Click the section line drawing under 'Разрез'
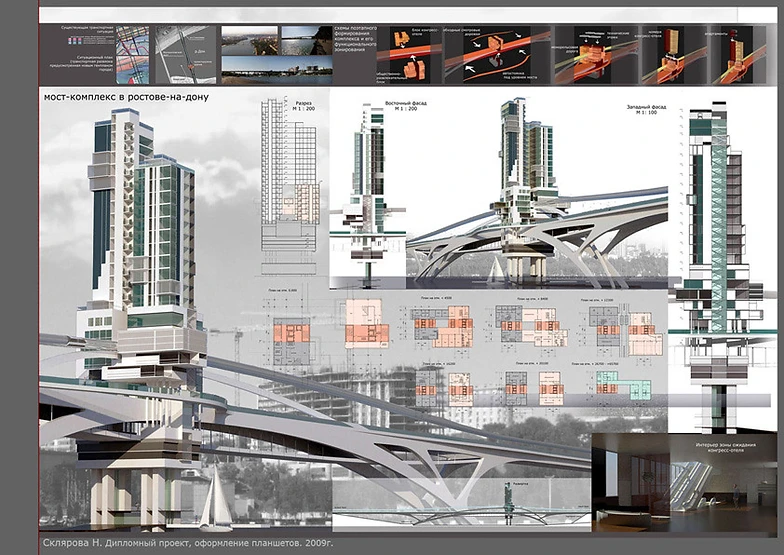 pyautogui.click(x=290, y=186)
